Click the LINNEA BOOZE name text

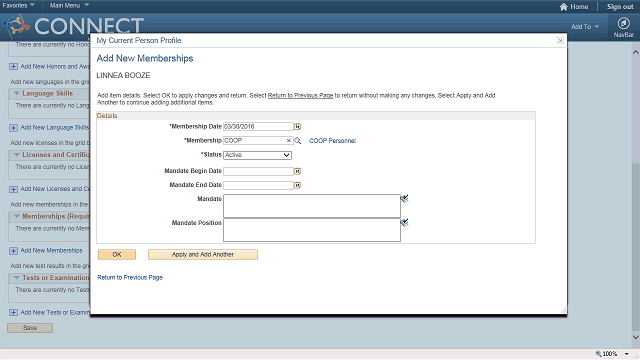click(123, 76)
